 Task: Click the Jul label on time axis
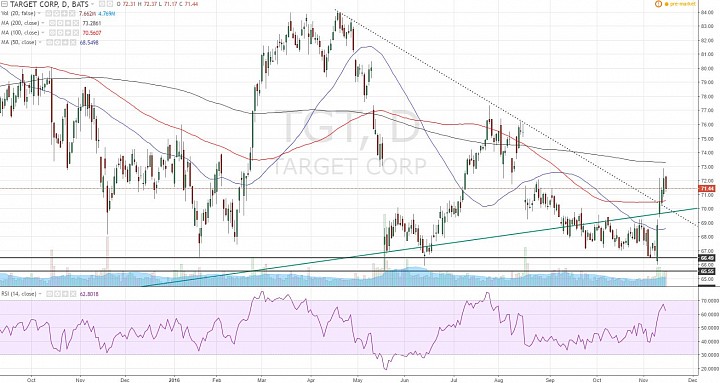[x=455, y=380]
